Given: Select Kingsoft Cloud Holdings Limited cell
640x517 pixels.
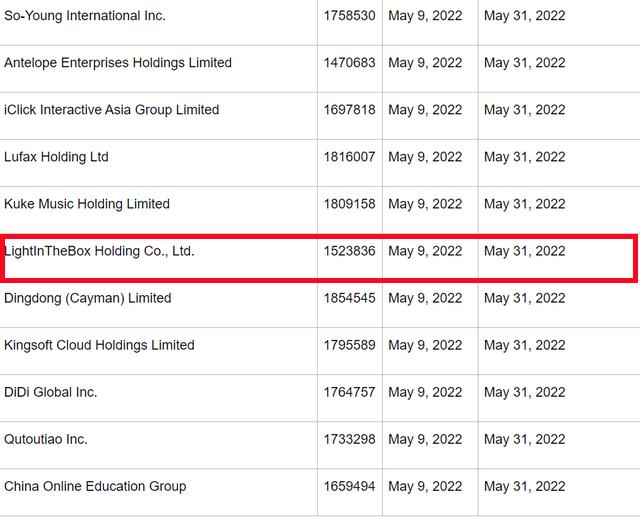Looking at the screenshot, I should coord(99,345).
